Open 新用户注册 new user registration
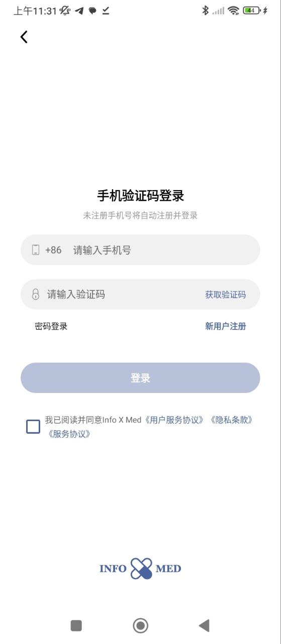Image resolution: width=281 pixels, height=644 pixels. pyautogui.click(x=226, y=326)
